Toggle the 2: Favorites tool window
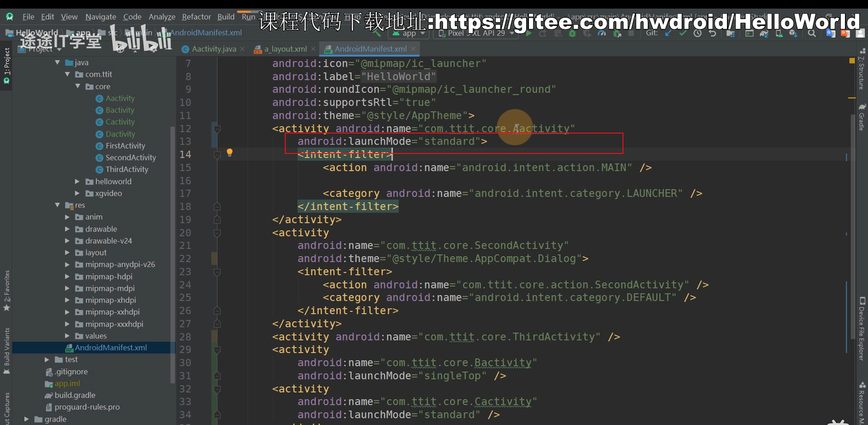Screen dimensions: 868x425 (6, 291)
